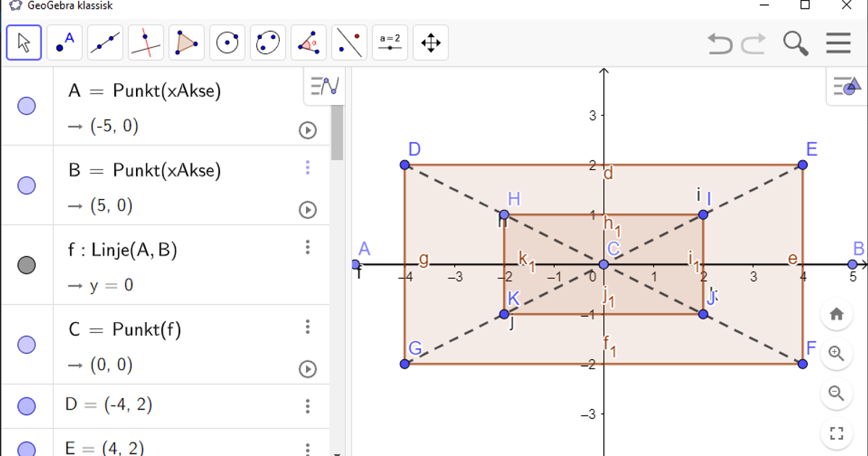Click the value y = 0

[111, 285]
